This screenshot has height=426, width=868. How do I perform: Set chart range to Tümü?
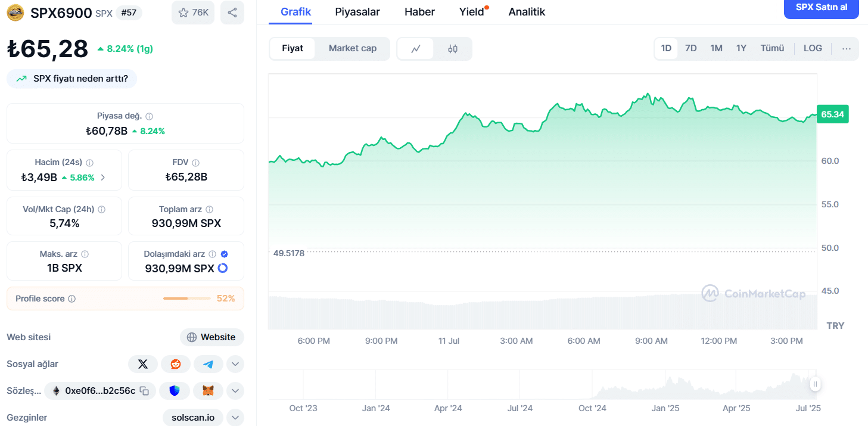pyautogui.click(x=772, y=49)
